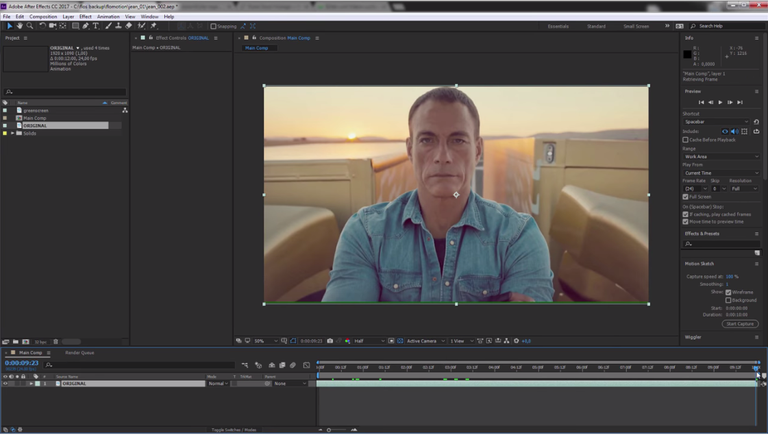This screenshot has width=768, height=435.
Task: Open the File menu
Action: coord(6,17)
